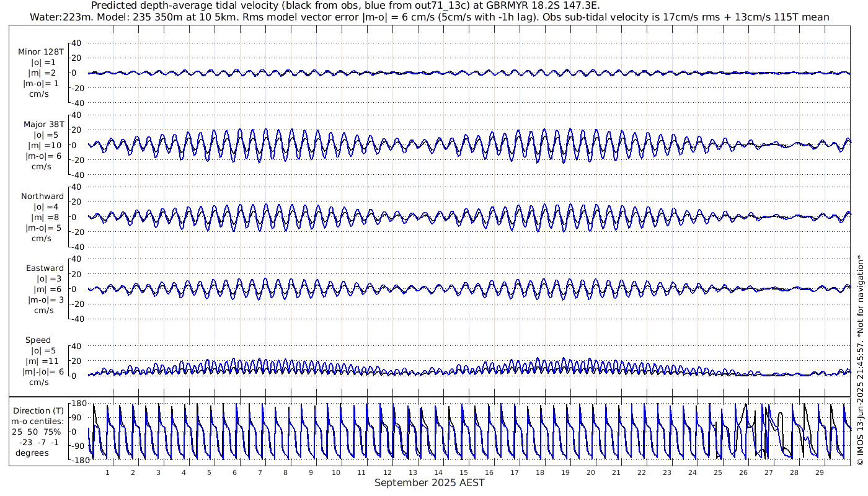Click day '19' tick label on date axis

(565, 472)
